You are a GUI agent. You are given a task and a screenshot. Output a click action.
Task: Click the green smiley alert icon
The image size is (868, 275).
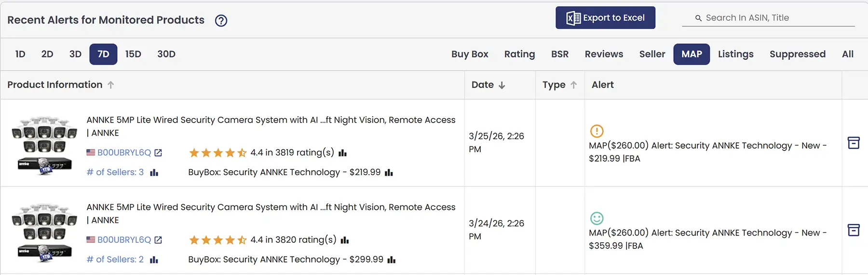[x=597, y=218]
